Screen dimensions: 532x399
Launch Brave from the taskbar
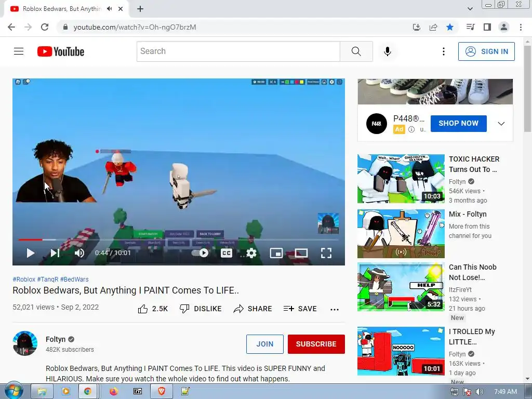pyautogui.click(x=162, y=392)
